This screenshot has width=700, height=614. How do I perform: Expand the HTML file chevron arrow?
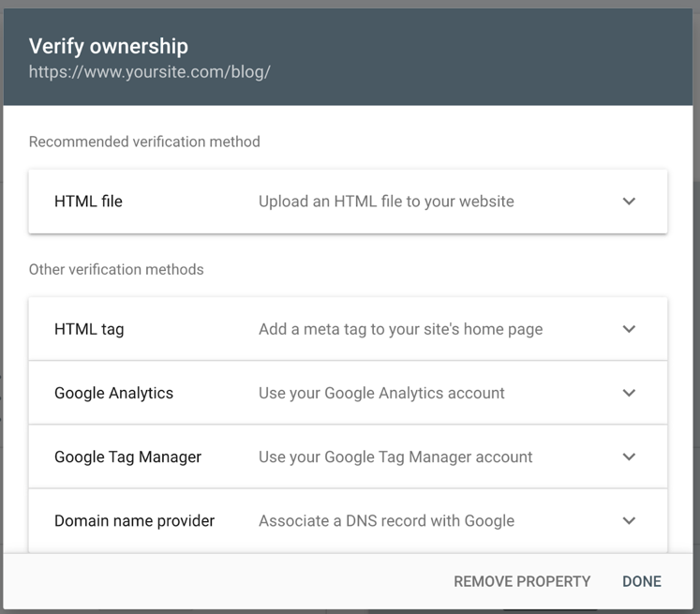pyautogui.click(x=629, y=202)
